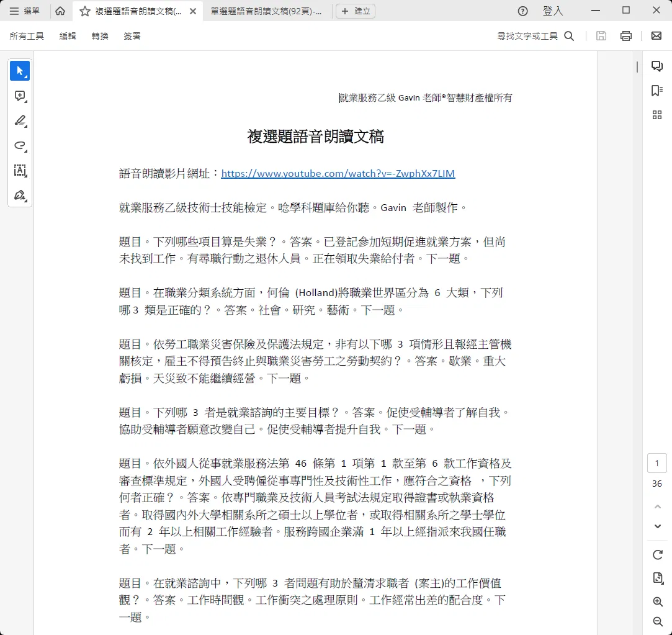Open the 編輯 menu
The image size is (672, 635).
(67, 36)
